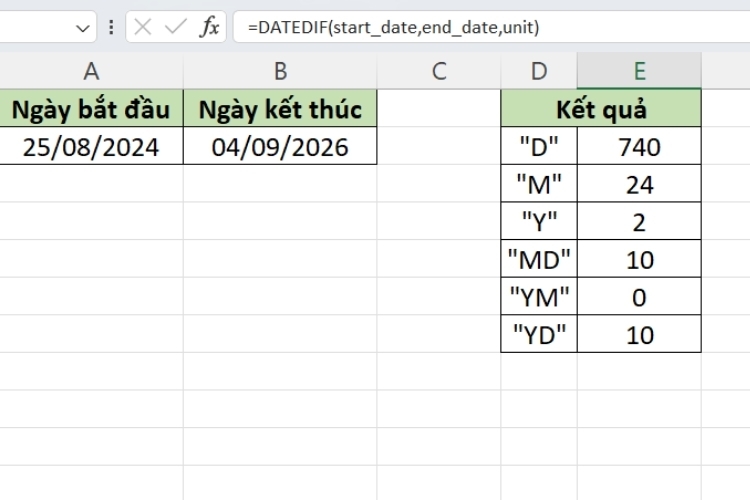Select the cell containing "MD"
The image size is (750, 500).
(539, 259)
